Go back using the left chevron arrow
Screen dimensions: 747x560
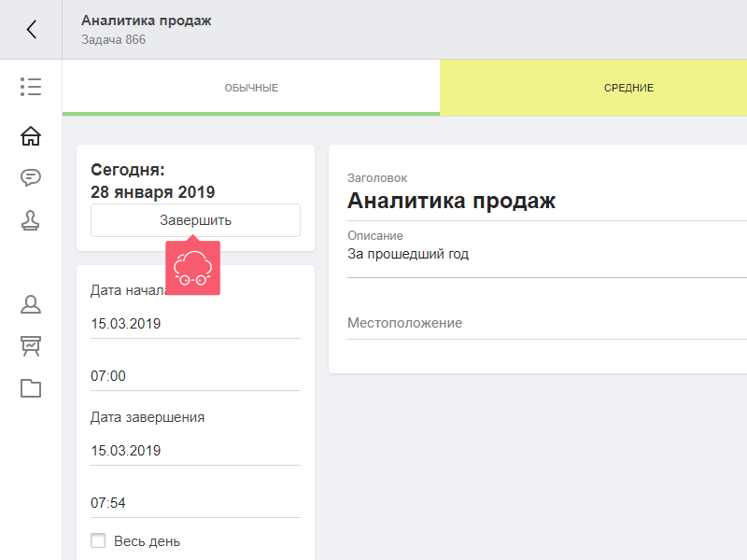tap(32, 30)
